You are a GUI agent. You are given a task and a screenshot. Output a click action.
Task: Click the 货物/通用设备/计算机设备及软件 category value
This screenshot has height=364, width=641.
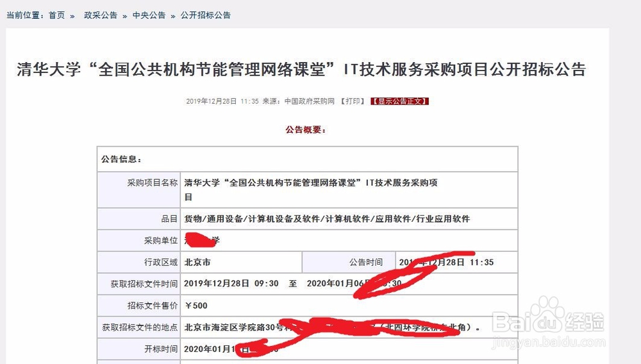tap(327, 219)
